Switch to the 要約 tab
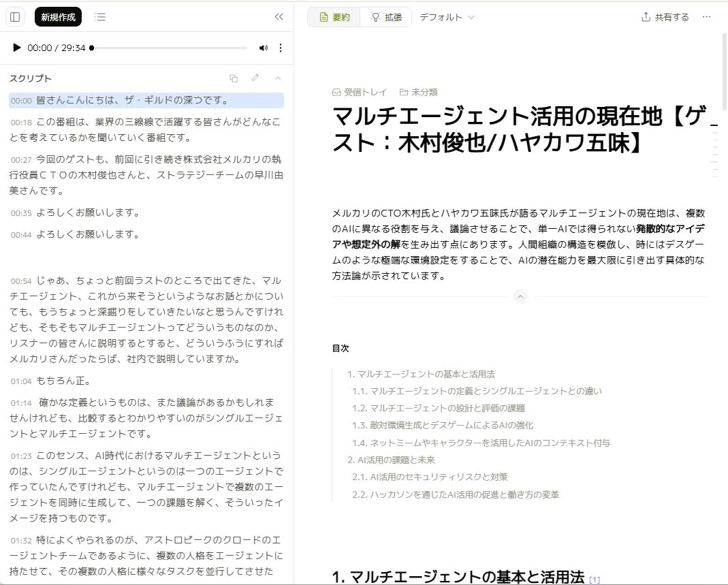This screenshot has height=585, width=728. pyautogui.click(x=335, y=17)
